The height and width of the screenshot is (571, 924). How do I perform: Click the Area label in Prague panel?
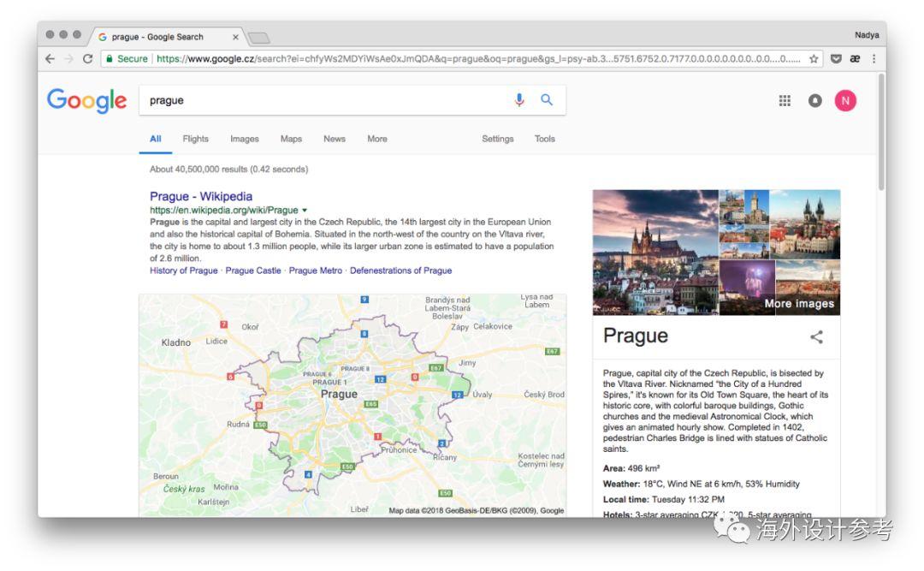pos(613,468)
